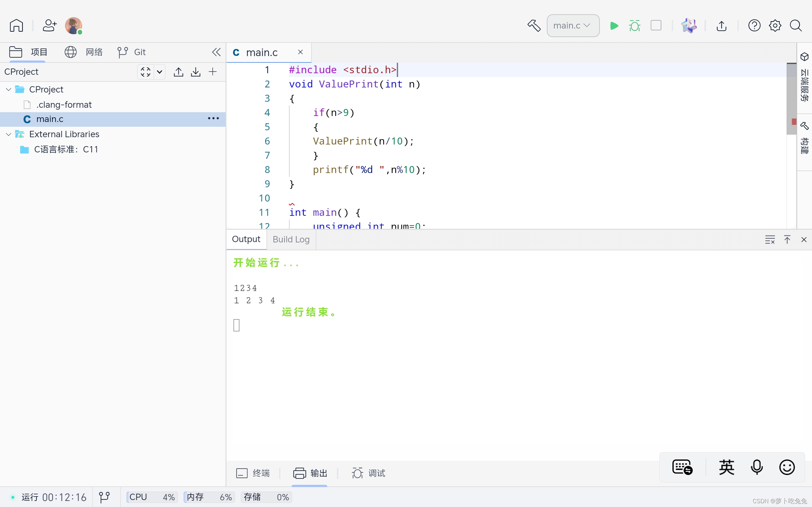
Task: Collapse the CProject folder tree
Action: coord(8,89)
